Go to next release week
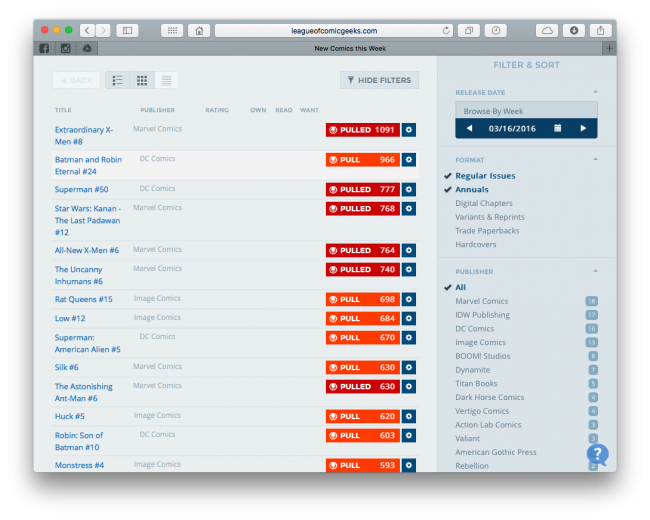Viewport: 650px width, 520px height. tap(583, 128)
